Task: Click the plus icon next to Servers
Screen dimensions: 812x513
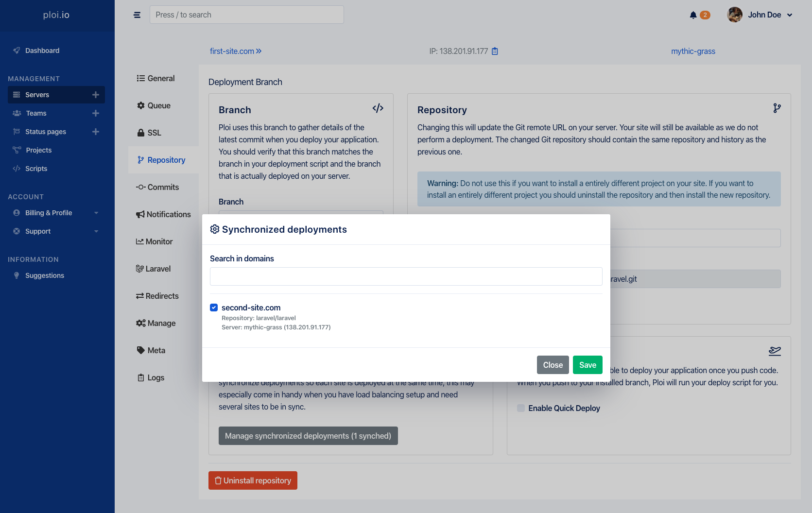Action: [x=96, y=95]
